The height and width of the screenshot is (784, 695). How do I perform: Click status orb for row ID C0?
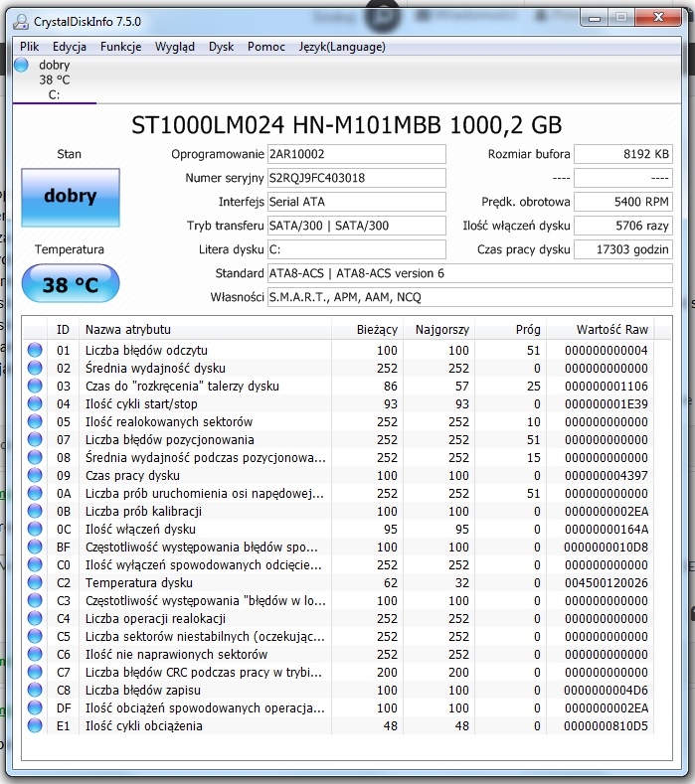point(35,564)
